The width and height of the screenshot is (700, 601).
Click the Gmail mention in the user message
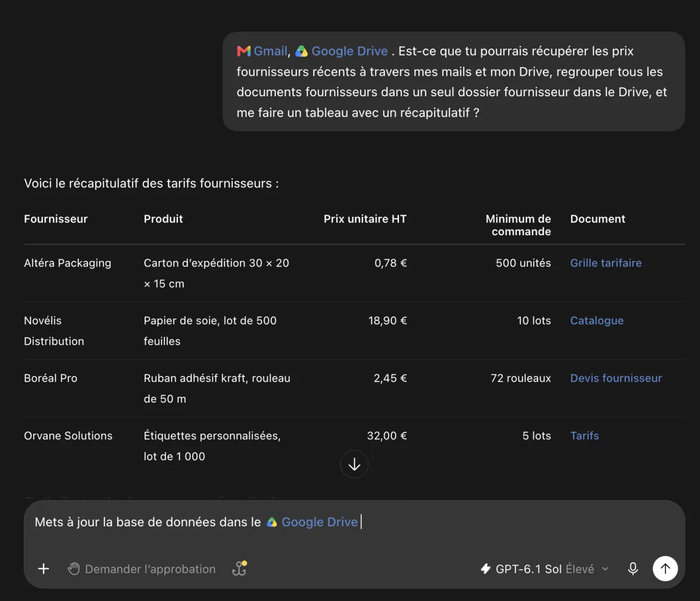[262, 51]
